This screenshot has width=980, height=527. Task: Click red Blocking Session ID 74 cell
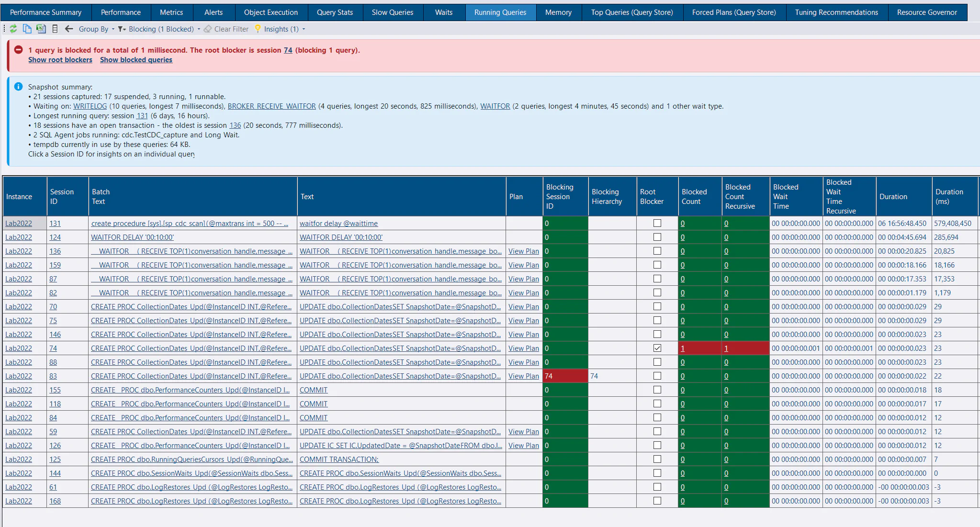(x=565, y=376)
